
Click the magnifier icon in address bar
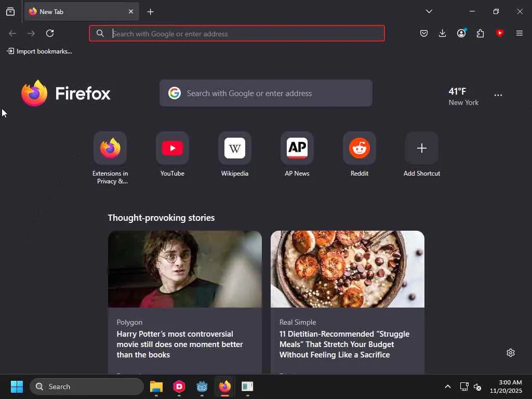point(100,33)
